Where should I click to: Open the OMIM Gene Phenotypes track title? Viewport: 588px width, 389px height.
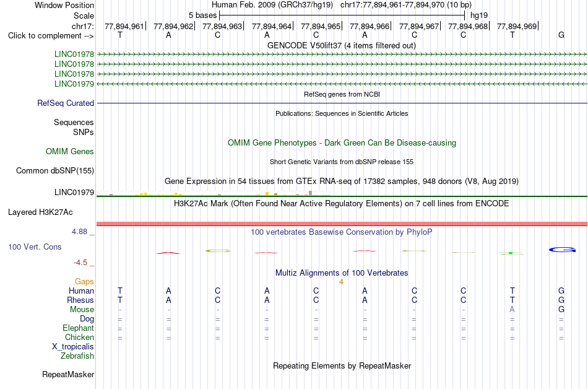[342, 143]
